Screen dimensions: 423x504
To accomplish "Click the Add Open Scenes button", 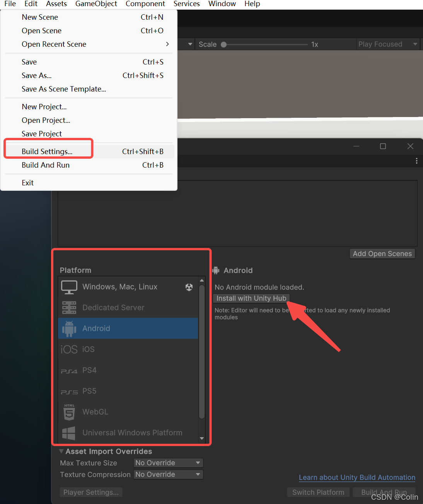I will 382,253.
